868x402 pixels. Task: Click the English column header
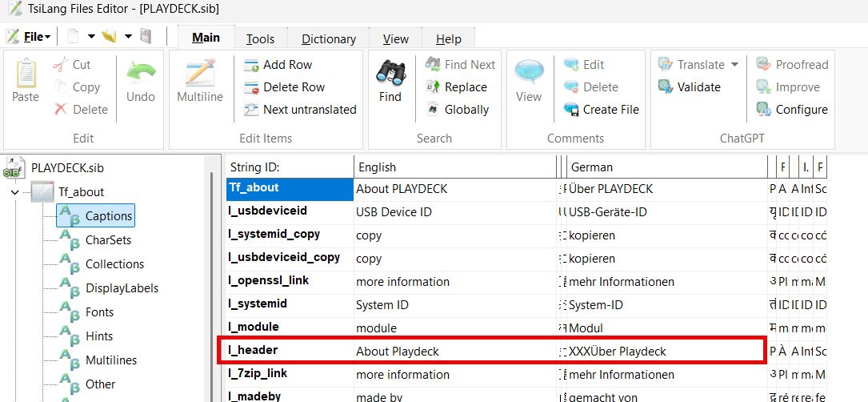[x=454, y=167]
